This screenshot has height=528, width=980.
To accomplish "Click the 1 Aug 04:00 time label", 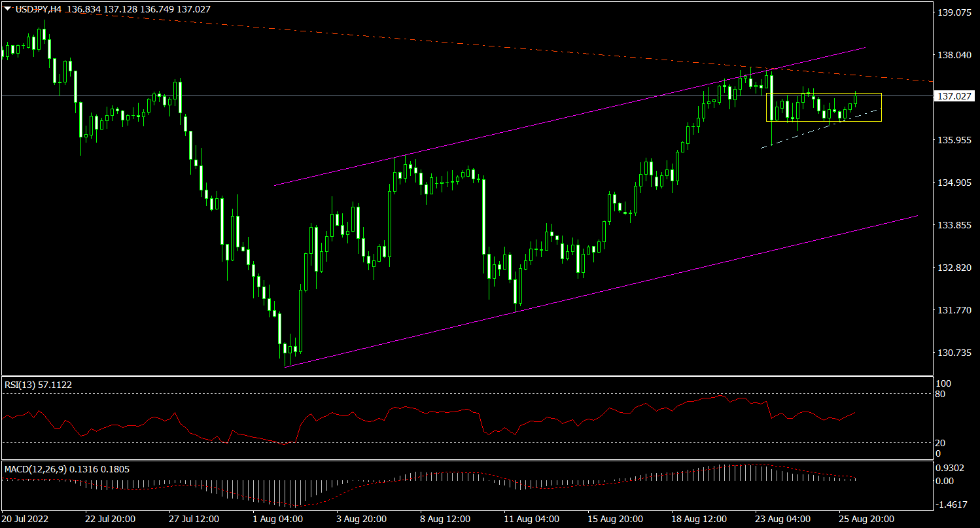I will pos(278,519).
